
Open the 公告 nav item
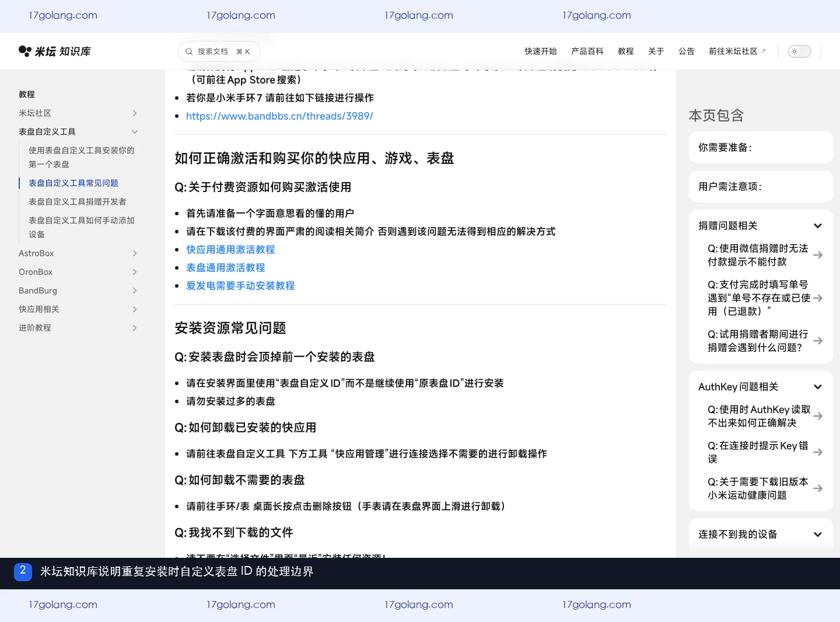point(687,51)
